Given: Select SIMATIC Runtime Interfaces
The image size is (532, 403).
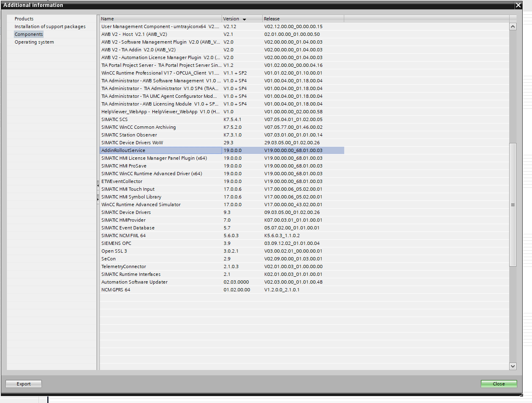Looking at the screenshot, I should click(222, 274).
